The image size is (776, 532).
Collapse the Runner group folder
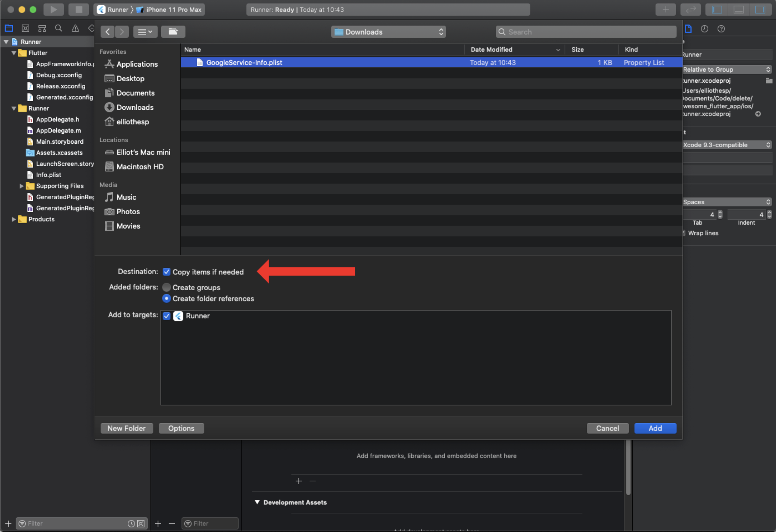click(x=14, y=108)
